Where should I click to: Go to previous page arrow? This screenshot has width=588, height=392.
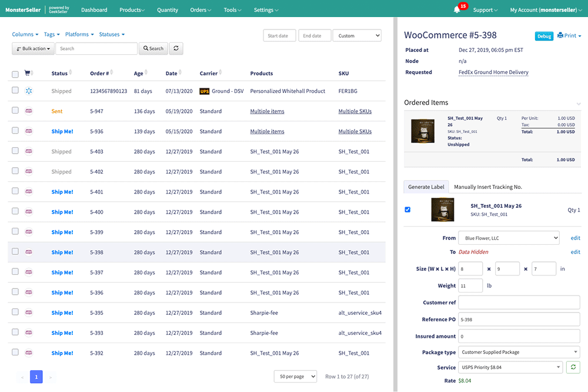22,377
